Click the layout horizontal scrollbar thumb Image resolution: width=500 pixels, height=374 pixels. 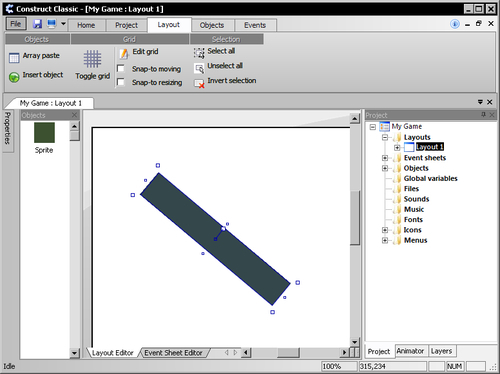pyautogui.click(x=288, y=352)
